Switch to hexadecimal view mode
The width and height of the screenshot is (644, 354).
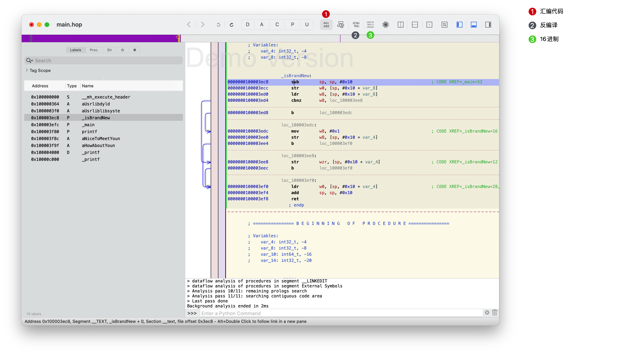tap(370, 24)
